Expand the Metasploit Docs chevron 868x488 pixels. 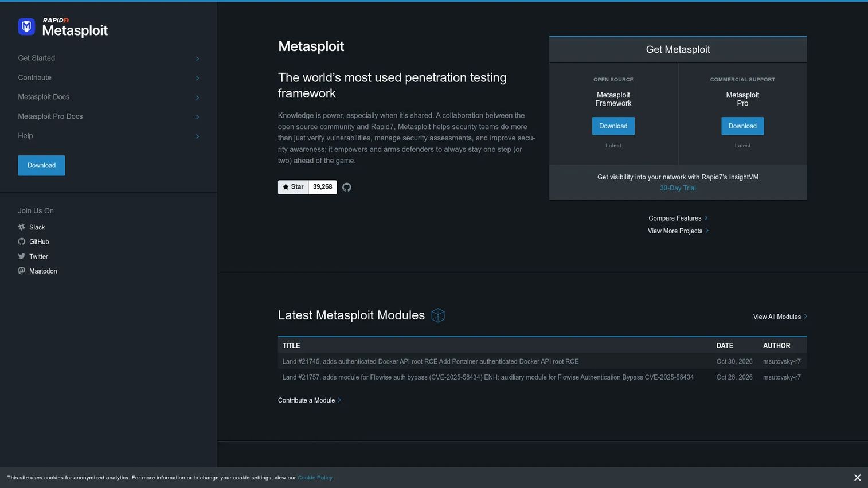pos(197,97)
